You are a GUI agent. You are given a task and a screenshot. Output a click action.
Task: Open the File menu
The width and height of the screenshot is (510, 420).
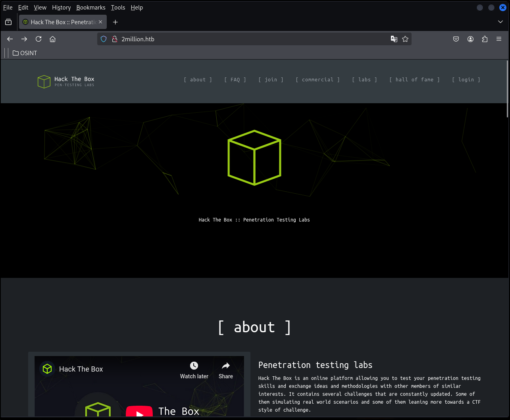(8, 8)
